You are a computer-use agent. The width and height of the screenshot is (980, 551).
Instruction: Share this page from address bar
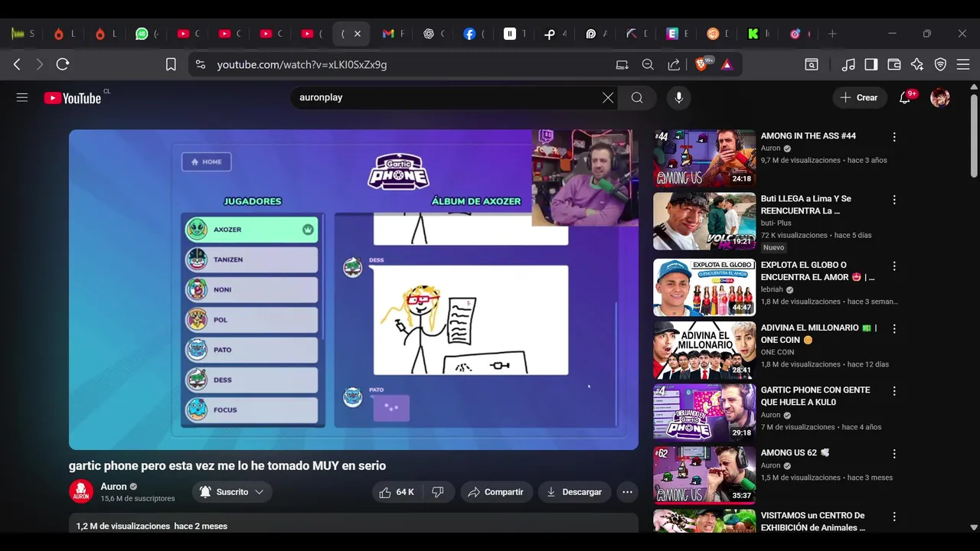674,64
